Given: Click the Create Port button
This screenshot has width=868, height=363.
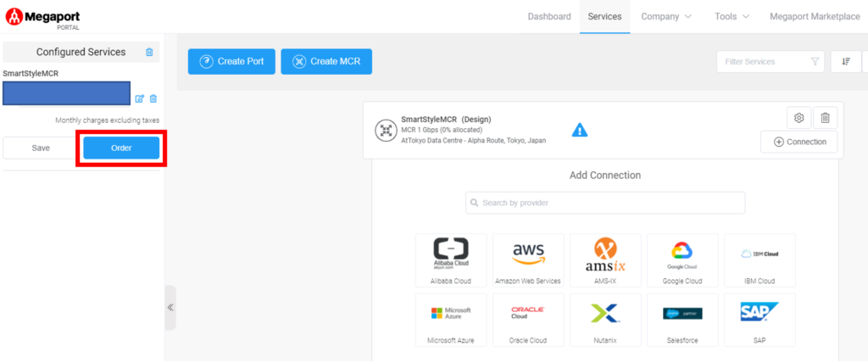Looking at the screenshot, I should [231, 62].
